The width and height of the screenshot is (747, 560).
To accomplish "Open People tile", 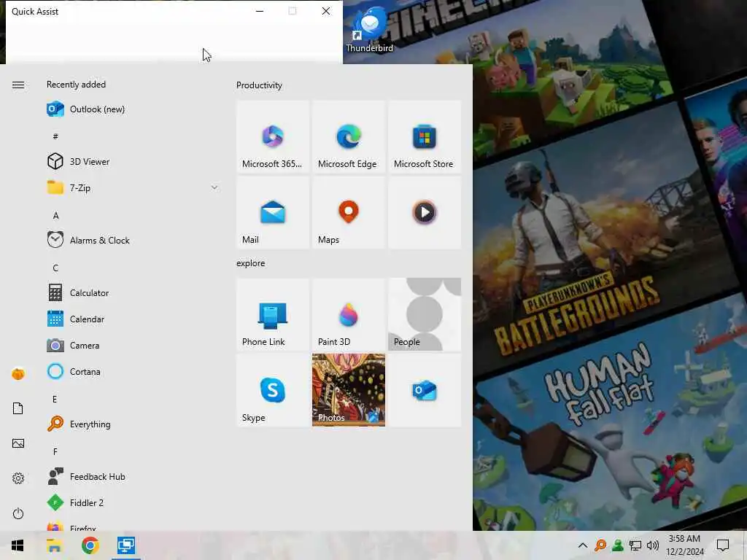I will [425, 314].
